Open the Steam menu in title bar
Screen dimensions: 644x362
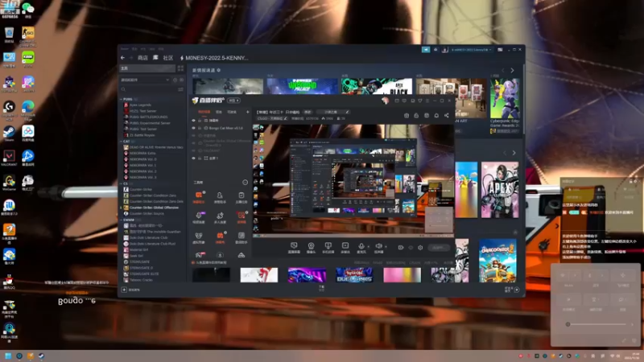[x=125, y=49]
